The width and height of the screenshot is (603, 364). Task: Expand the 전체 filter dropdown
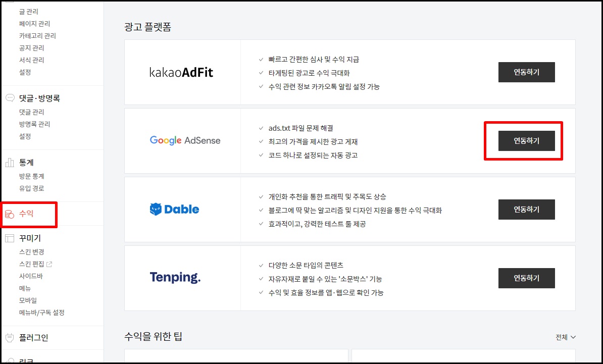pos(566,337)
